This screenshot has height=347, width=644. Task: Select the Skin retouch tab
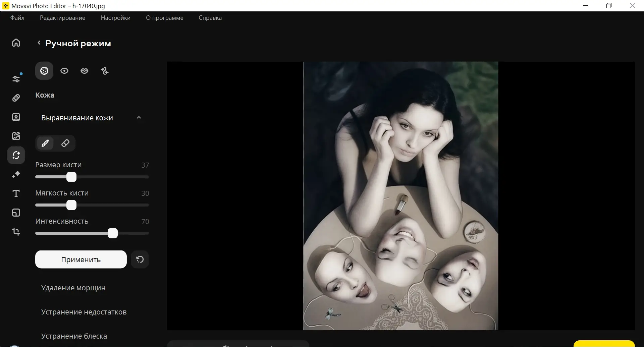click(44, 71)
